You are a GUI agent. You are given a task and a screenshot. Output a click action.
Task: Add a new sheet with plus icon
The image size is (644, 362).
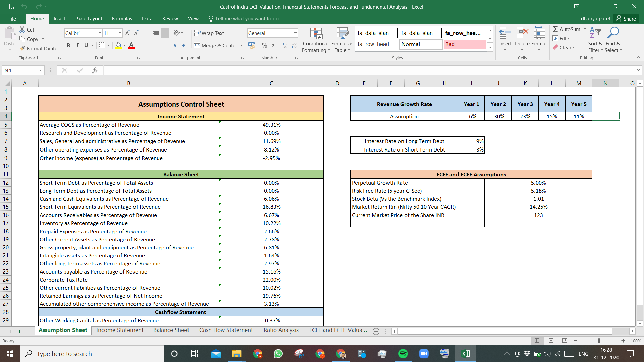pyautogui.click(x=376, y=331)
